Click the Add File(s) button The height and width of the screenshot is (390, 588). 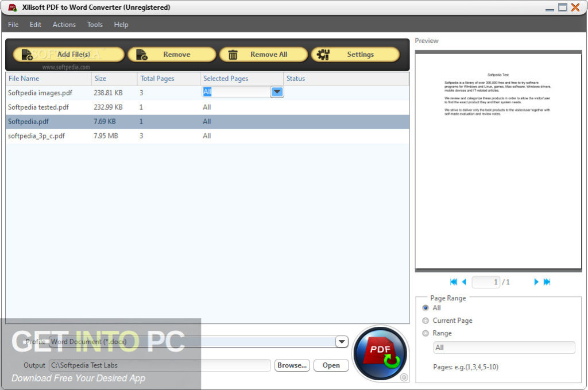tap(69, 55)
